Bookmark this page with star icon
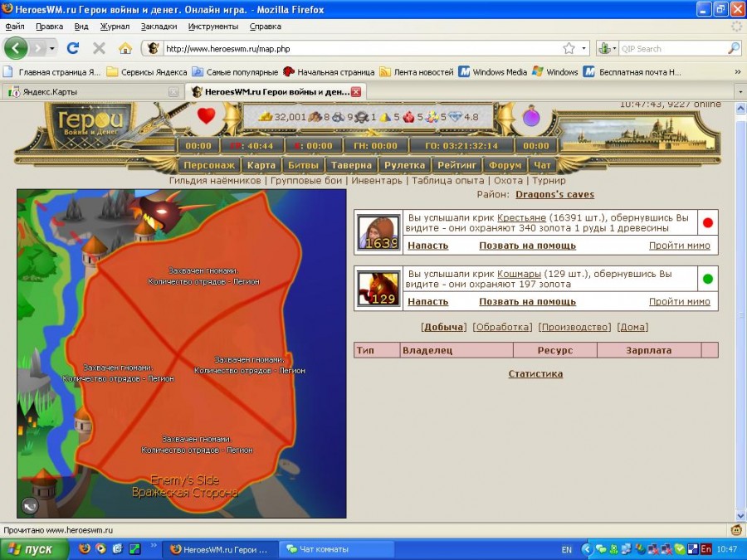The width and height of the screenshot is (747, 560). point(569,48)
